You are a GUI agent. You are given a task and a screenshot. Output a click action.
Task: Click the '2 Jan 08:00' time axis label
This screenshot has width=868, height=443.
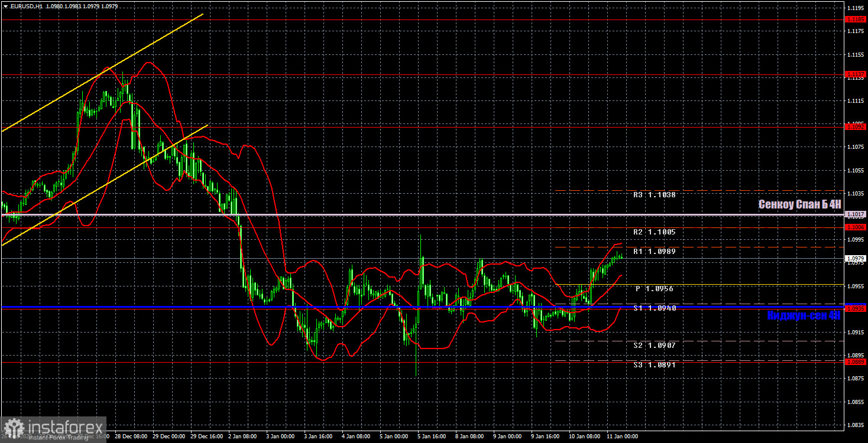click(242, 437)
